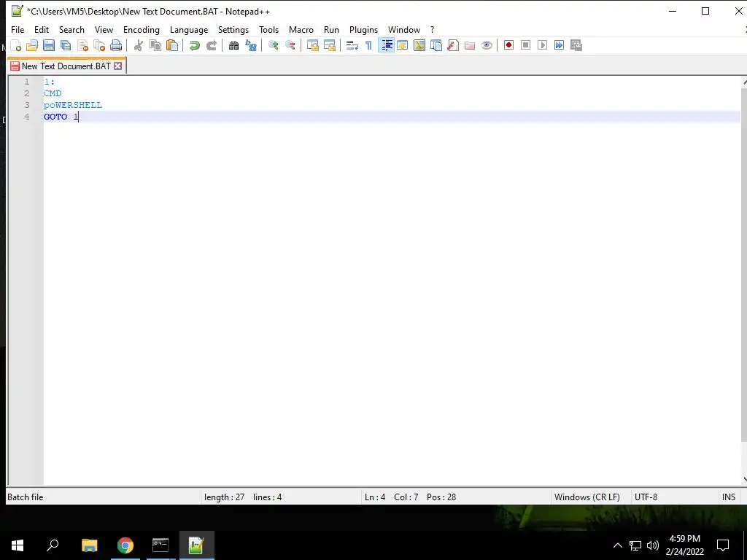Click save current recorded macro icon

tap(576, 45)
